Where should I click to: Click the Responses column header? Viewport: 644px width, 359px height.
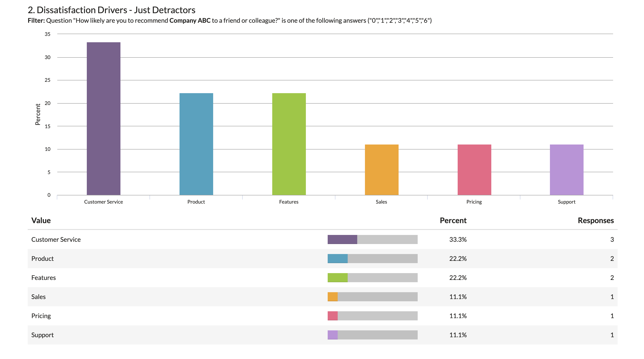click(x=596, y=220)
